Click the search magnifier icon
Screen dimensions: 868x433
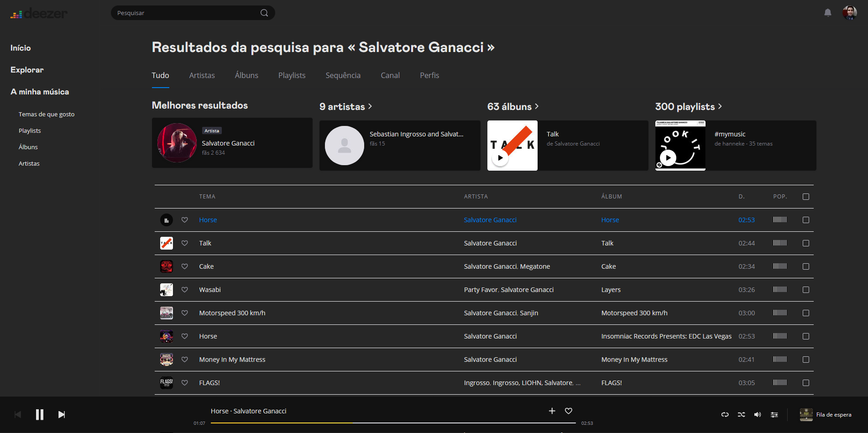[x=264, y=13]
